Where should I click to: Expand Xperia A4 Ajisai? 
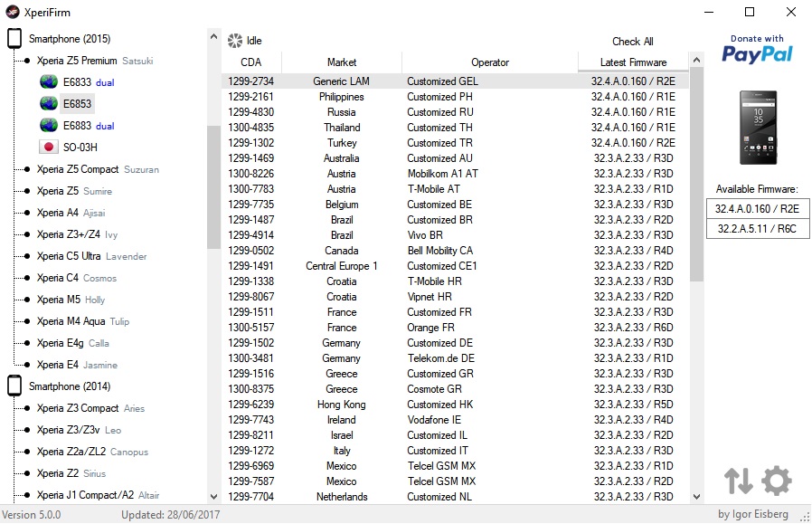click(x=71, y=213)
